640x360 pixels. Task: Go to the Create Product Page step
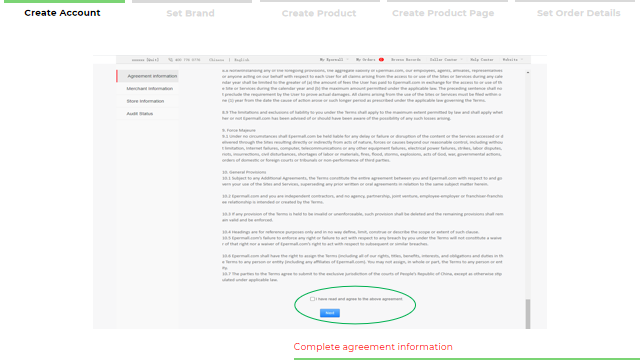click(443, 13)
